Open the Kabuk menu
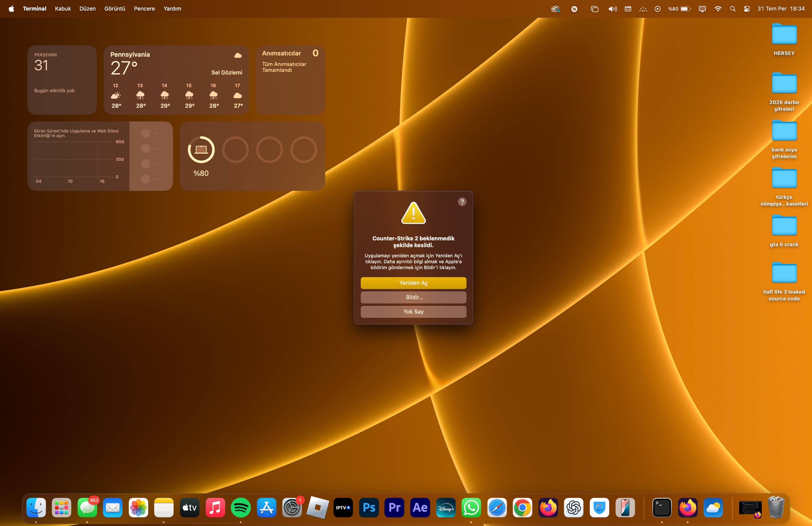The height and width of the screenshot is (526, 812). [x=63, y=9]
